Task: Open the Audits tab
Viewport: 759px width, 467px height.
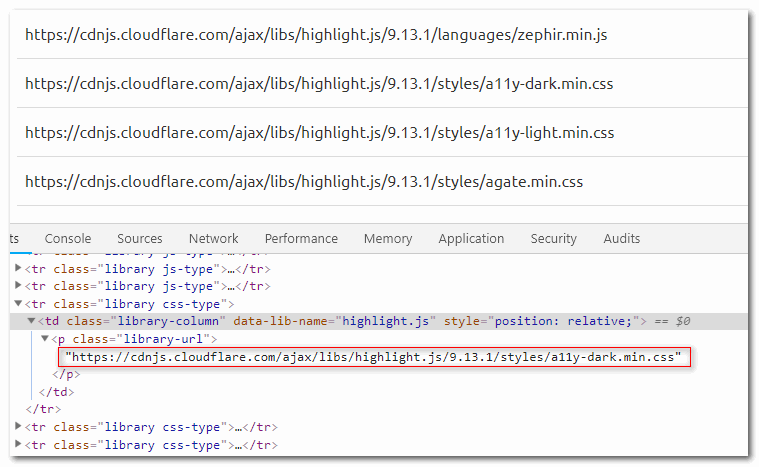Action: coord(622,239)
